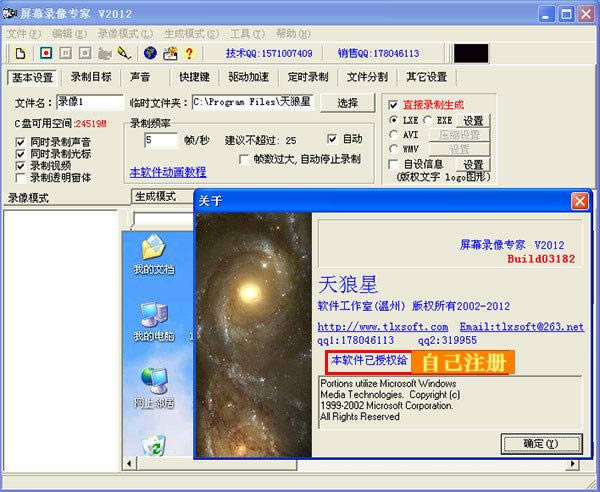Click right arrow of horizontal scrollbar
This screenshot has width=600, height=492.
click(x=573, y=464)
